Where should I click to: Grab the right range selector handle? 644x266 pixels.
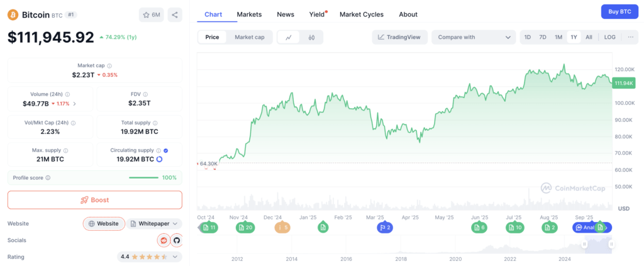(x=611, y=244)
